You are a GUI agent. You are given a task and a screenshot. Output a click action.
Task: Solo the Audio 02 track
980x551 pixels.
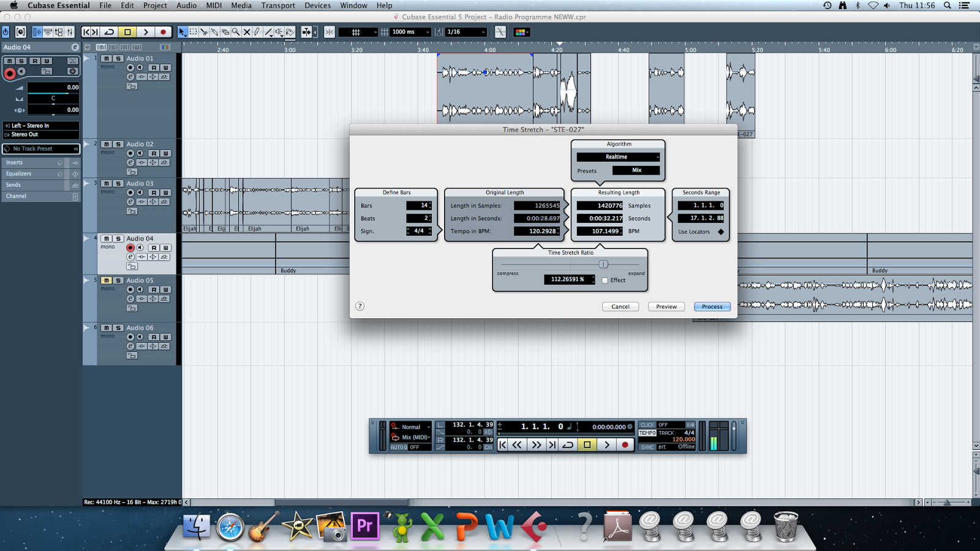pos(118,144)
